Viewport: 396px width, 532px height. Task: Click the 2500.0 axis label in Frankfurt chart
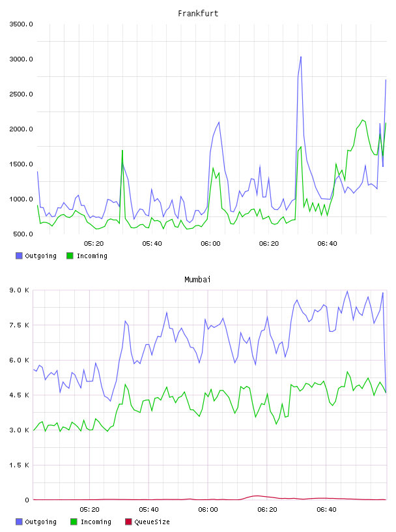coord(21,94)
